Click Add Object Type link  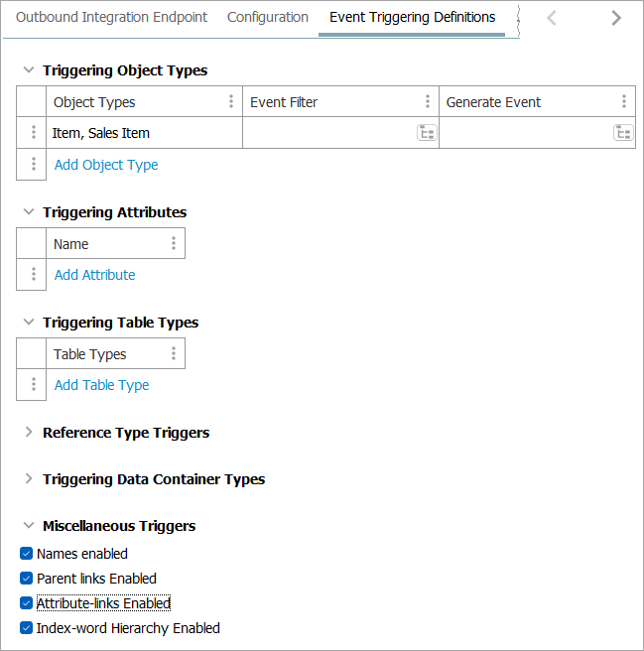click(106, 165)
